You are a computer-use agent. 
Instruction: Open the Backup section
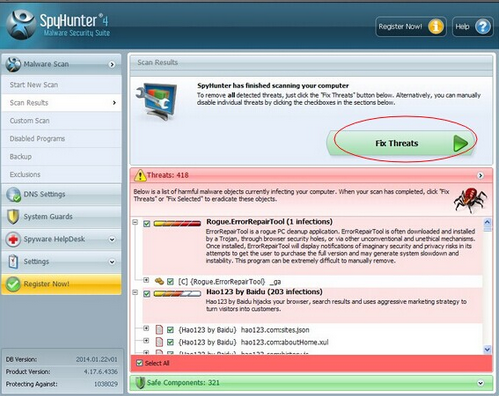pyautogui.click(x=61, y=157)
